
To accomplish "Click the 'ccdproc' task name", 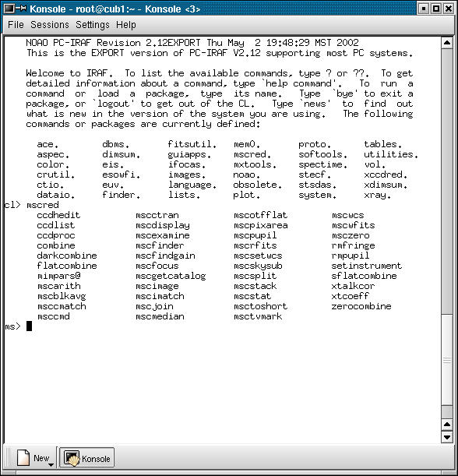I will pyautogui.click(x=56, y=235).
